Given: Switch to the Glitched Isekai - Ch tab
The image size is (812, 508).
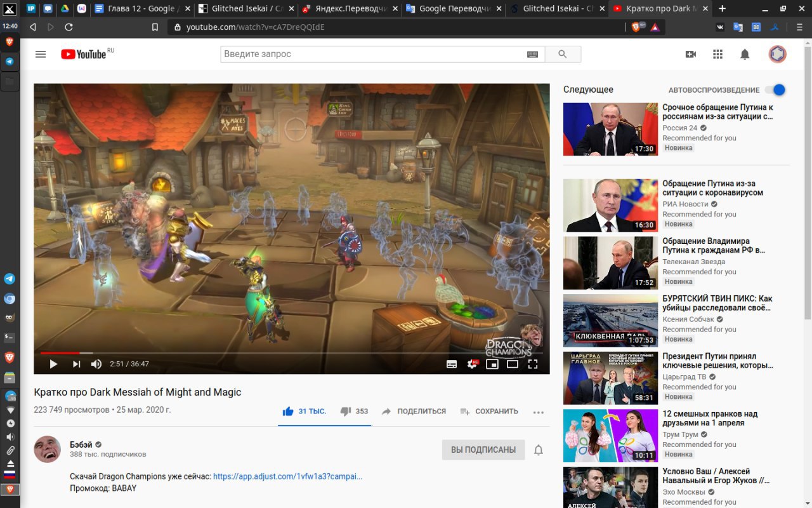Looking at the screenshot, I should (557, 9).
